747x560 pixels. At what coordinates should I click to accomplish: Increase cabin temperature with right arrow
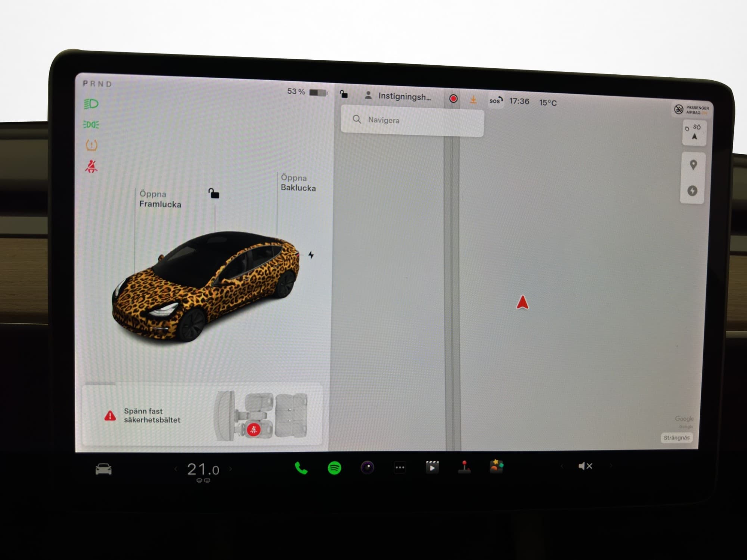230,469
